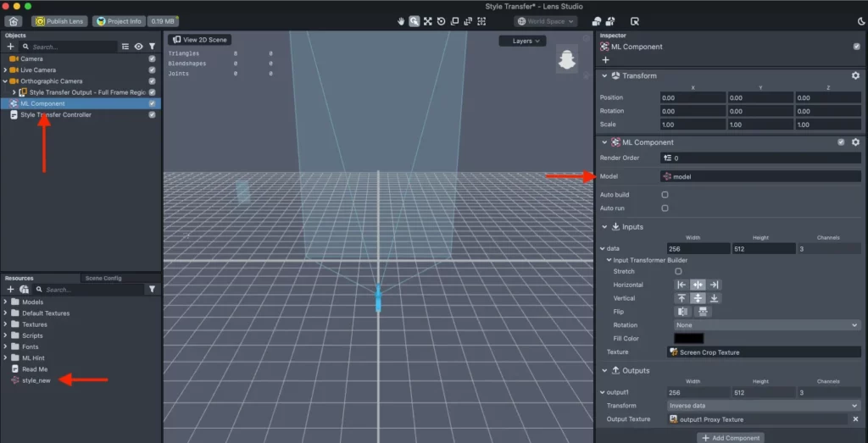This screenshot has height=443, width=868.
Task: Click the Resources import icon beside plus
Action: (25, 289)
